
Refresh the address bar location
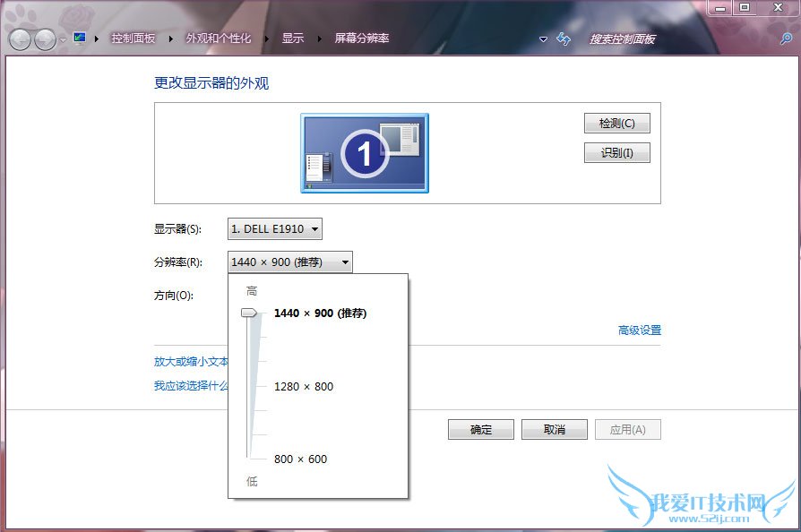pyautogui.click(x=564, y=39)
